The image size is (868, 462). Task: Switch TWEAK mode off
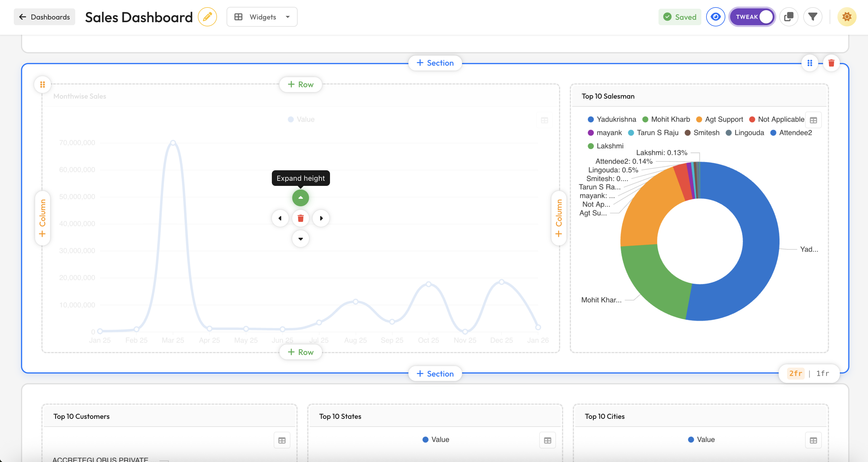coord(752,16)
